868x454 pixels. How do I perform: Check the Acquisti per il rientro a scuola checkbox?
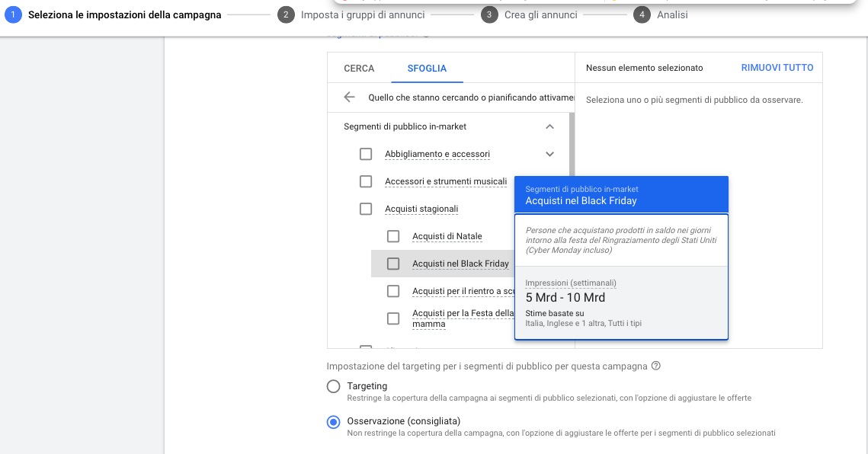393,291
